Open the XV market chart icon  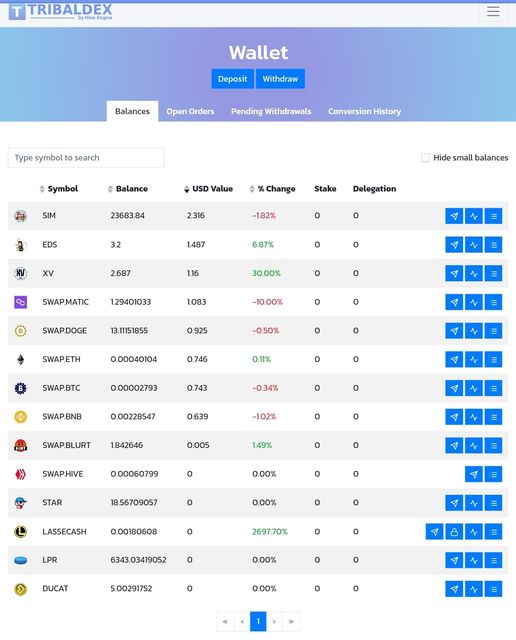click(x=474, y=273)
